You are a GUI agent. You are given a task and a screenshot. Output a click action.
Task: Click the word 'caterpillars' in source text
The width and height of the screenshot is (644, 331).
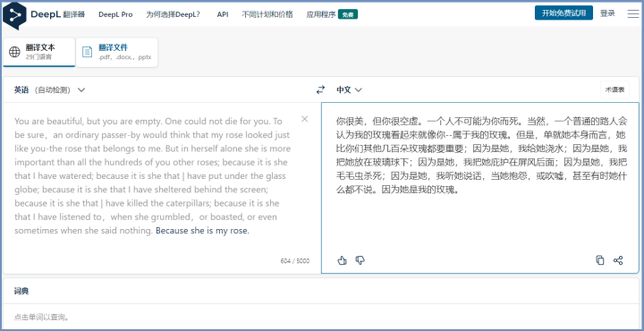[189, 203]
